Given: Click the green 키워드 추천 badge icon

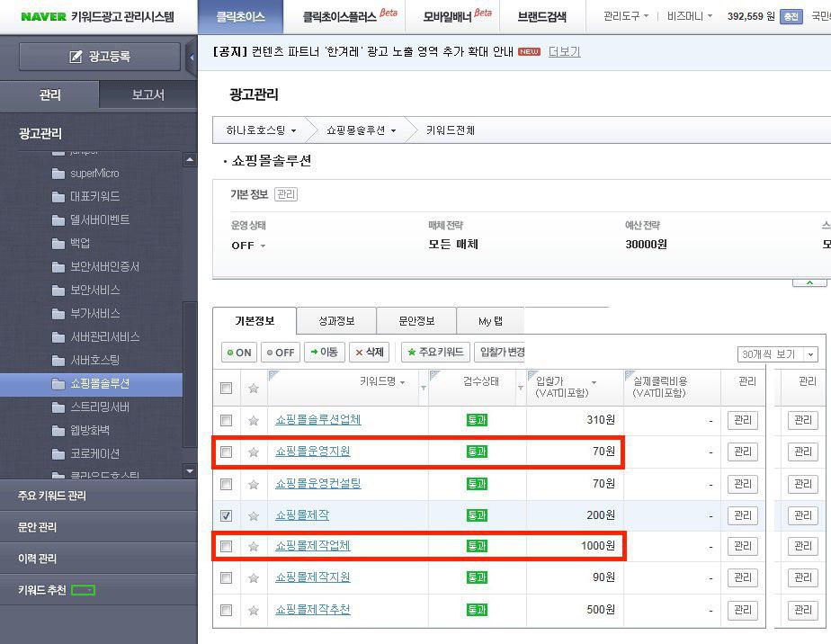Looking at the screenshot, I should 84,590.
